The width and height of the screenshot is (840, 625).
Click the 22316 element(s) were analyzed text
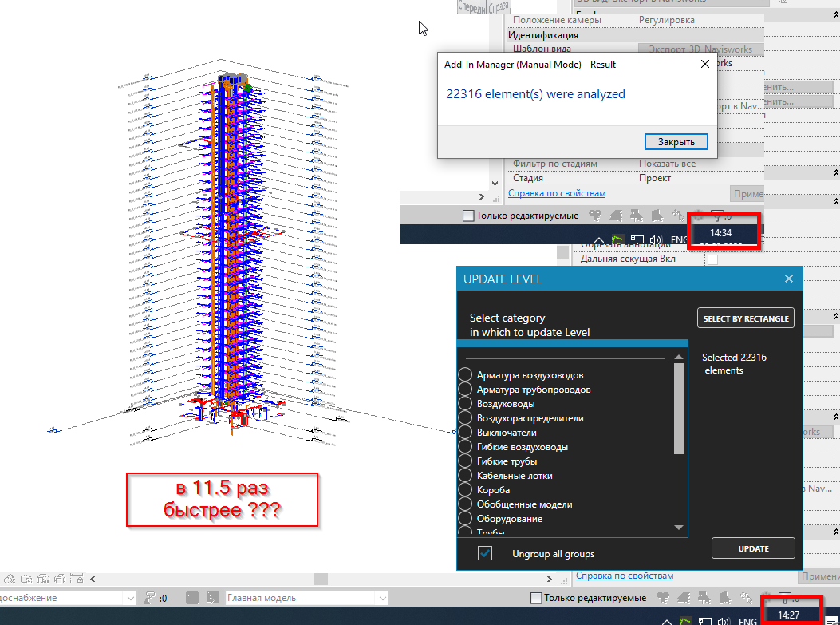(536, 94)
